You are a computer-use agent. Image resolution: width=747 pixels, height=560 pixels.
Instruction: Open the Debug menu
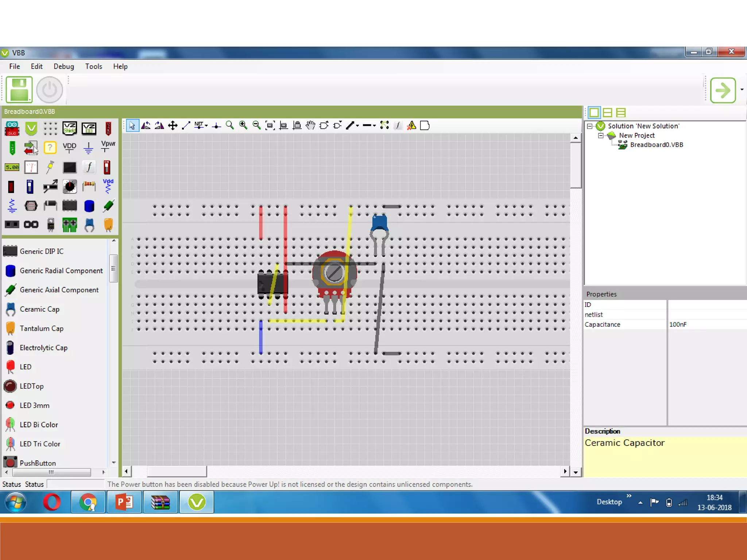[x=63, y=66]
